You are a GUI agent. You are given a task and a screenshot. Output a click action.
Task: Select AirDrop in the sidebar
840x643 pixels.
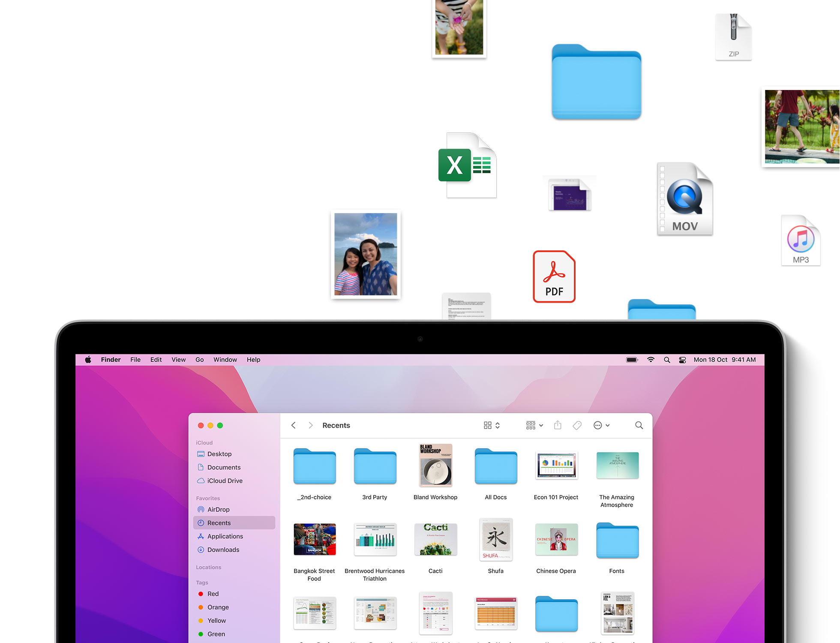[x=218, y=509]
